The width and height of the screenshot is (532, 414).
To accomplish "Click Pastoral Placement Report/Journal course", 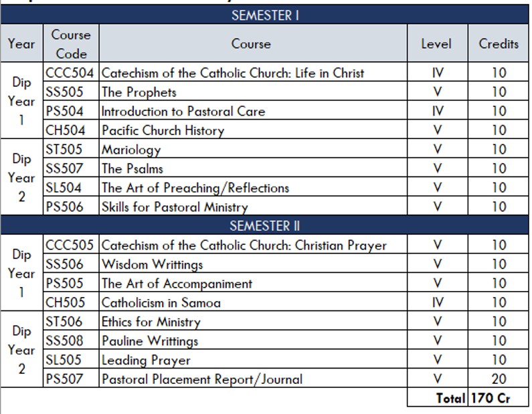I will point(201,380).
